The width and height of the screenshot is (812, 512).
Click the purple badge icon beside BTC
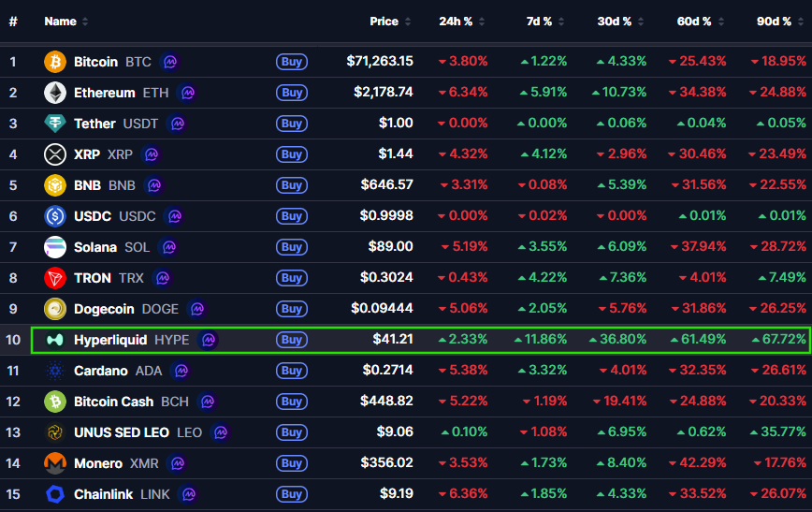[170, 62]
